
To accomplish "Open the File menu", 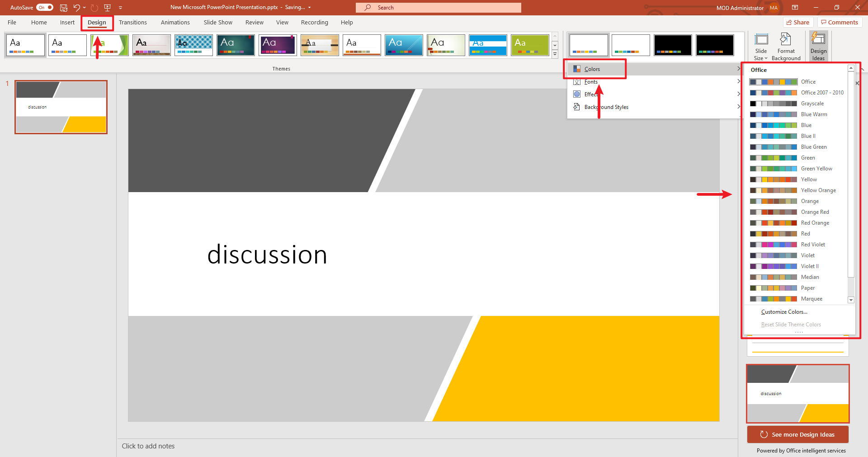I will coord(12,23).
